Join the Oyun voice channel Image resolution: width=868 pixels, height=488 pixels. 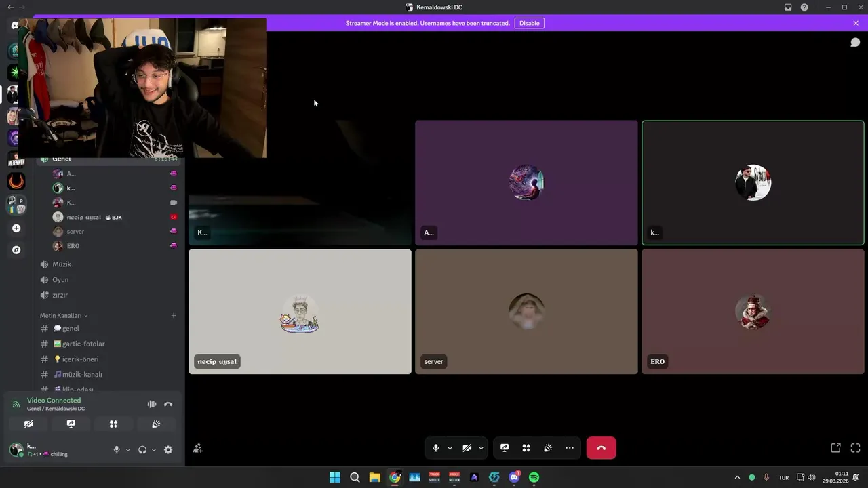[108, 279]
